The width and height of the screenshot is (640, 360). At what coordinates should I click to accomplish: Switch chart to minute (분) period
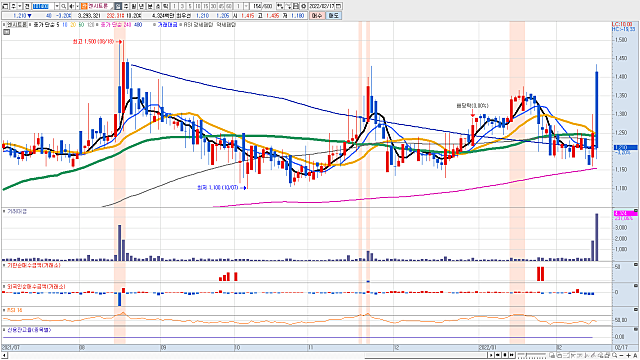point(150,6)
